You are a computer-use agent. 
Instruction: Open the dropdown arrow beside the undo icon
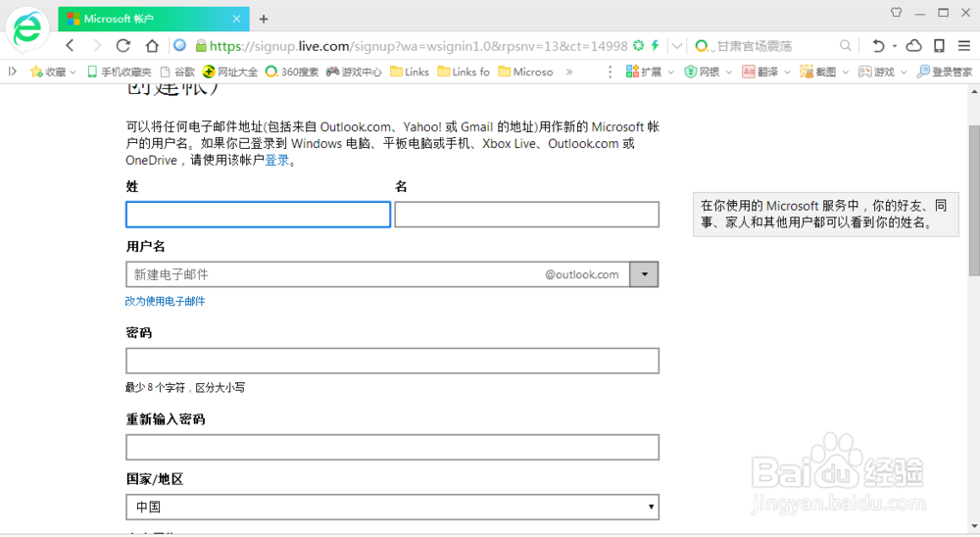coord(895,46)
